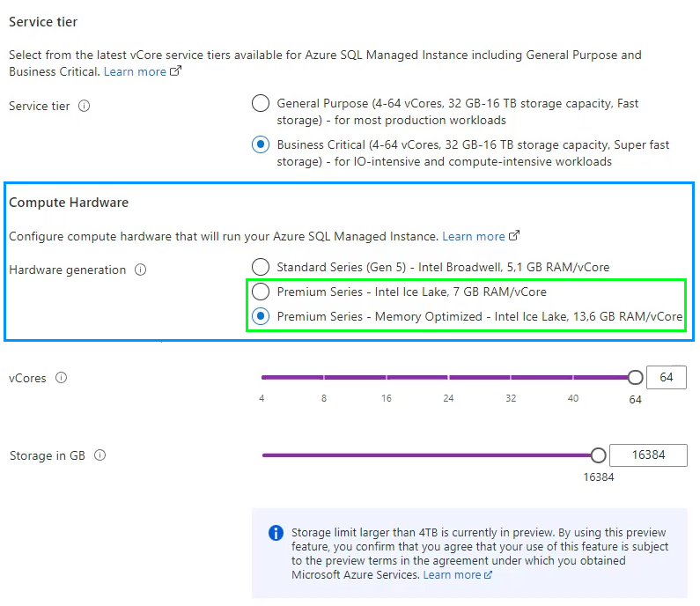Select Premium Series Memory Optimized hardware
Image resolution: width=700 pixels, height=606 pixels.
261,316
